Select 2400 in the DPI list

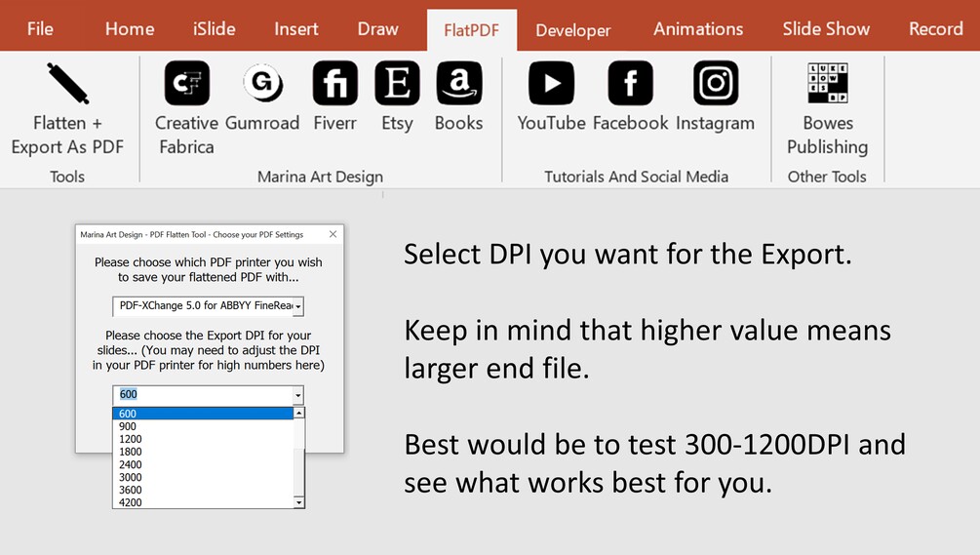pos(203,464)
